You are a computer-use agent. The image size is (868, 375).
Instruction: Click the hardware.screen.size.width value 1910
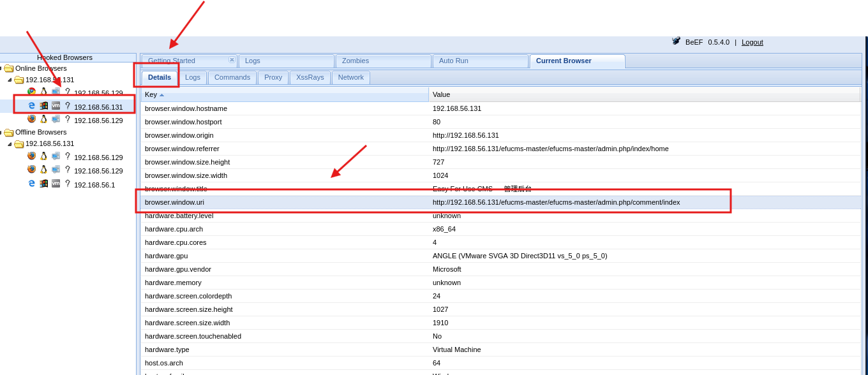(x=440, y=323)
